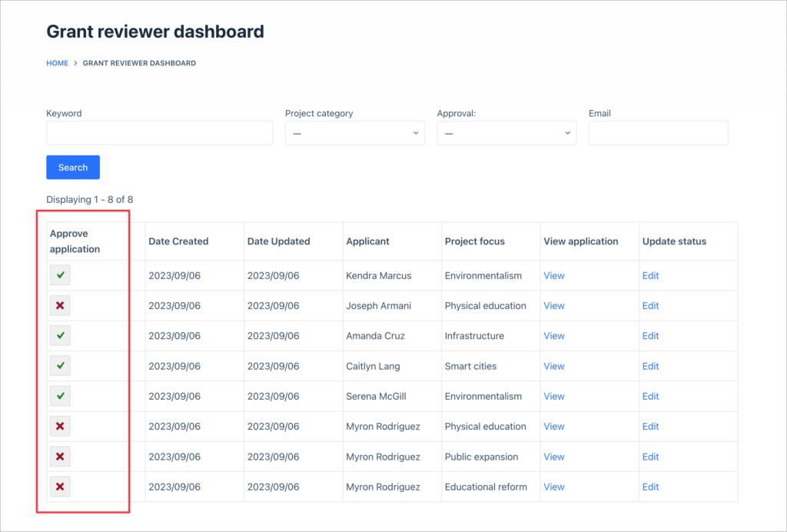Toggle approval checkmark for Serena McGill
The height and width of the screenshot is (532, 787).
point(60,396)
